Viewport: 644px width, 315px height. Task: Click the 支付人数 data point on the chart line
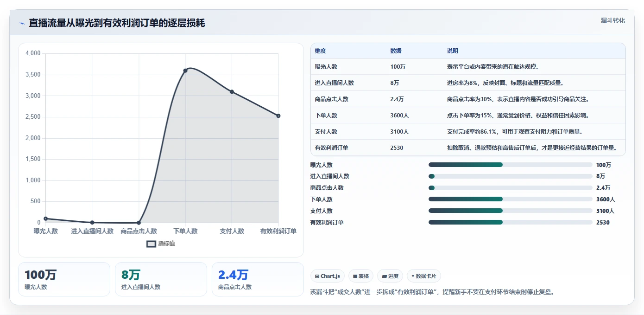click(x=232, y=92)
